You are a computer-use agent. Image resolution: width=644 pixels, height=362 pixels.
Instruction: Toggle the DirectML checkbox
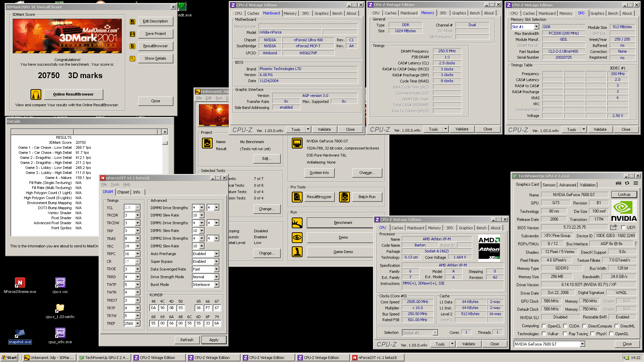click(x=616, y=326)
